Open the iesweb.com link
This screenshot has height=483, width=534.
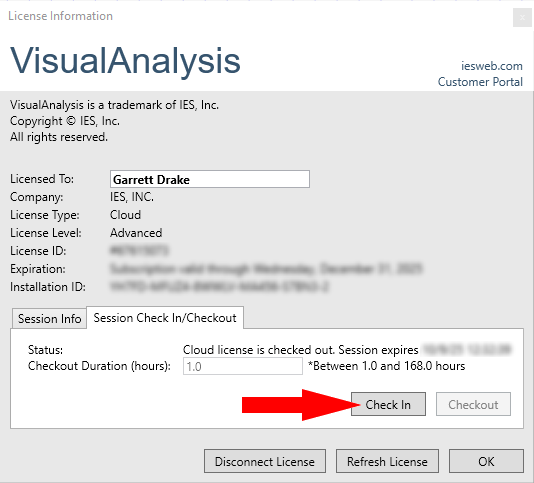point(491,66)
